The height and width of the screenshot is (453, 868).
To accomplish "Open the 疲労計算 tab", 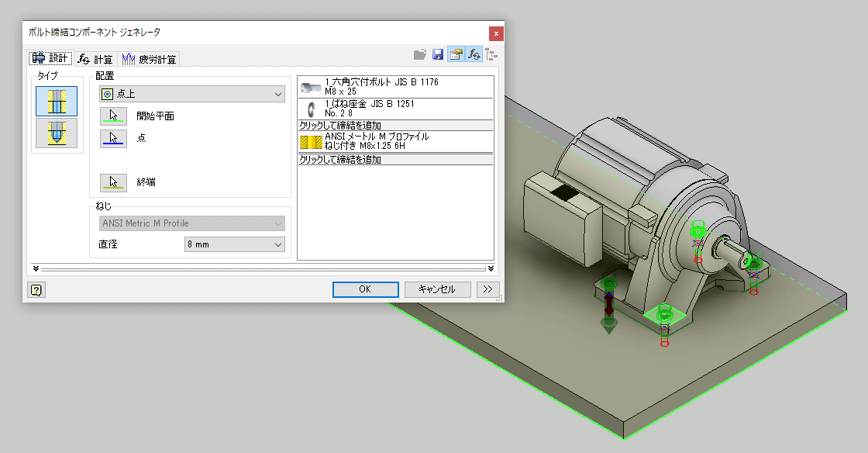I will pyautogui.click(x=150, y=59).
